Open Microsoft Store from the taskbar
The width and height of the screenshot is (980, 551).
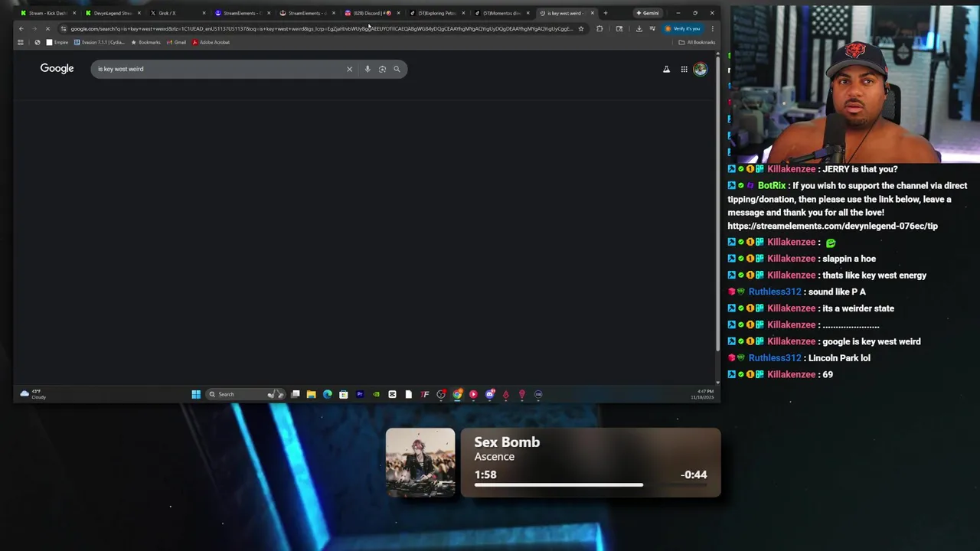pyautogui.click(x=344, y=394)
